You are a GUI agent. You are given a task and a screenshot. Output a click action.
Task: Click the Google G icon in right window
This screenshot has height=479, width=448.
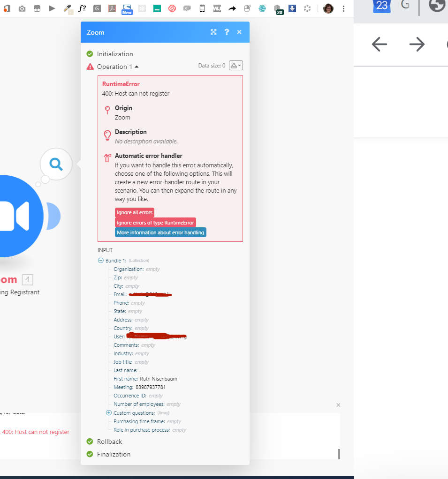click(x=405, y=4)
